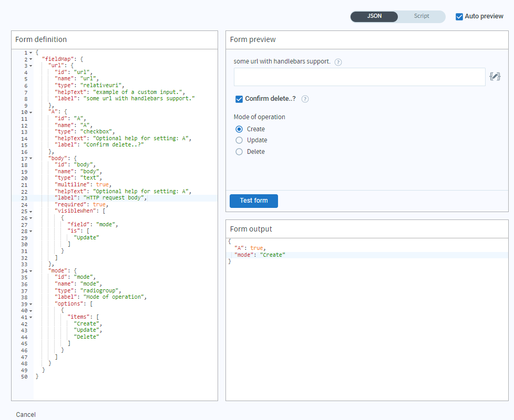Collapse the mode block at line 34

(x=31, y=271)
